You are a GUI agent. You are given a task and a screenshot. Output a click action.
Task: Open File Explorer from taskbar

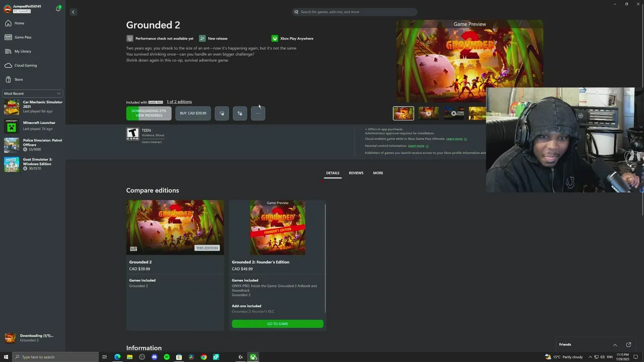(130, 357)
